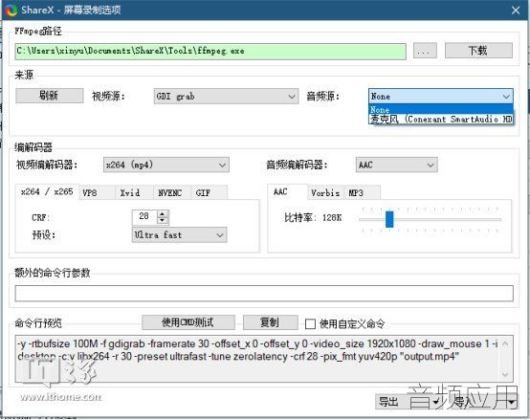This screenshot has height=420, width=530.
Task: Click the FFmpeg path input field
Action: pyautogui.click(x=210, y=52)
